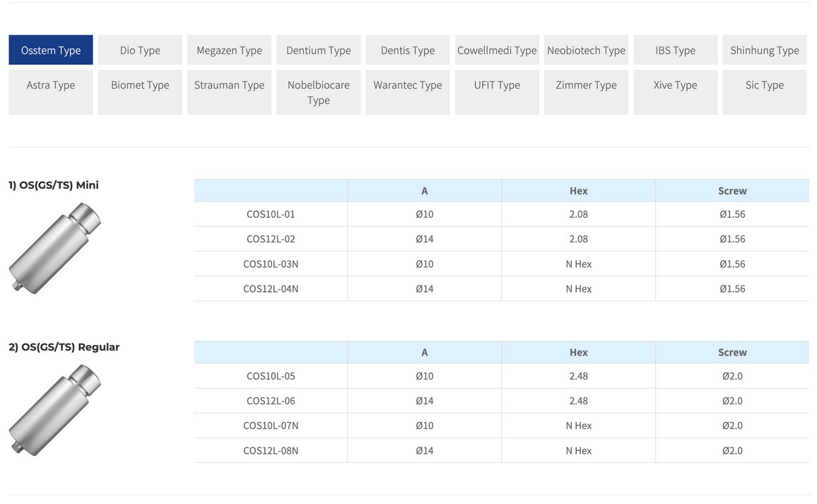Choose the Biomet Type tab
The height and width of the screenshot is (504, 817).
140,92
